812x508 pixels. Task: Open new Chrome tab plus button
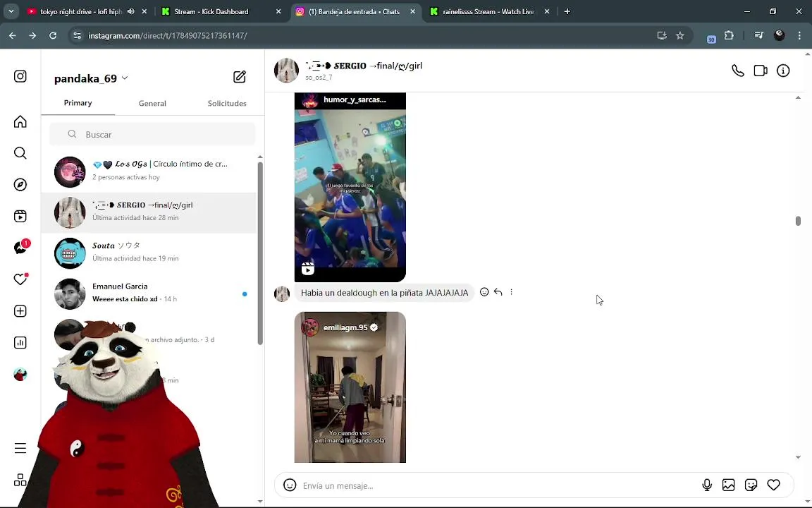[567, 11]
